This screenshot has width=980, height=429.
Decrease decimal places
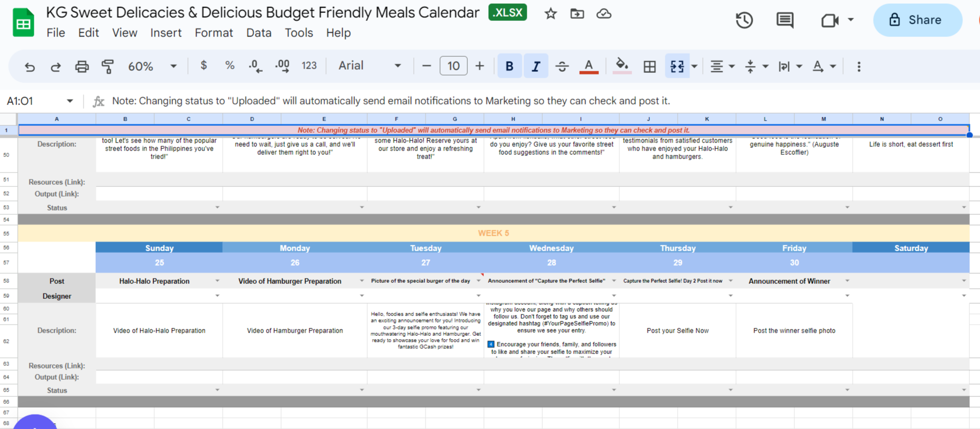pyautogui.click(x=255, y=66)
